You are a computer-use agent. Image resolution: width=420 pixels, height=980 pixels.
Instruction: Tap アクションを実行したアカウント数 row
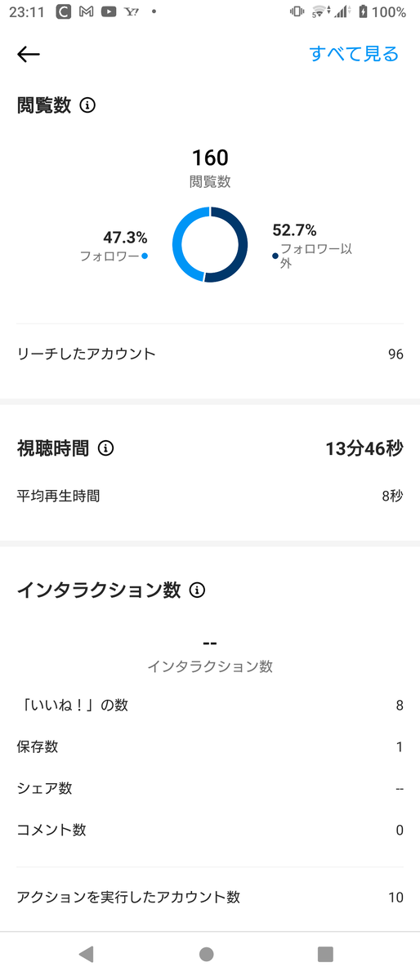[x=210, y=897]
